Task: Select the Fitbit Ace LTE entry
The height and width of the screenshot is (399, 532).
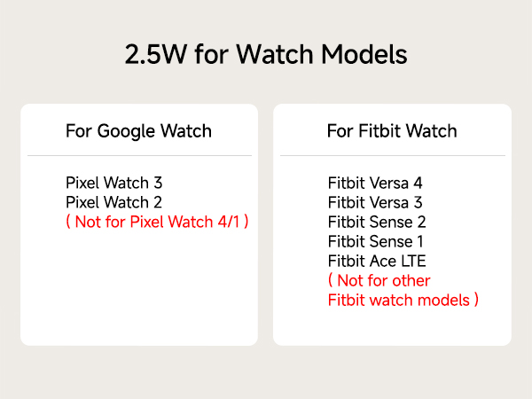Action: [377, 261]
